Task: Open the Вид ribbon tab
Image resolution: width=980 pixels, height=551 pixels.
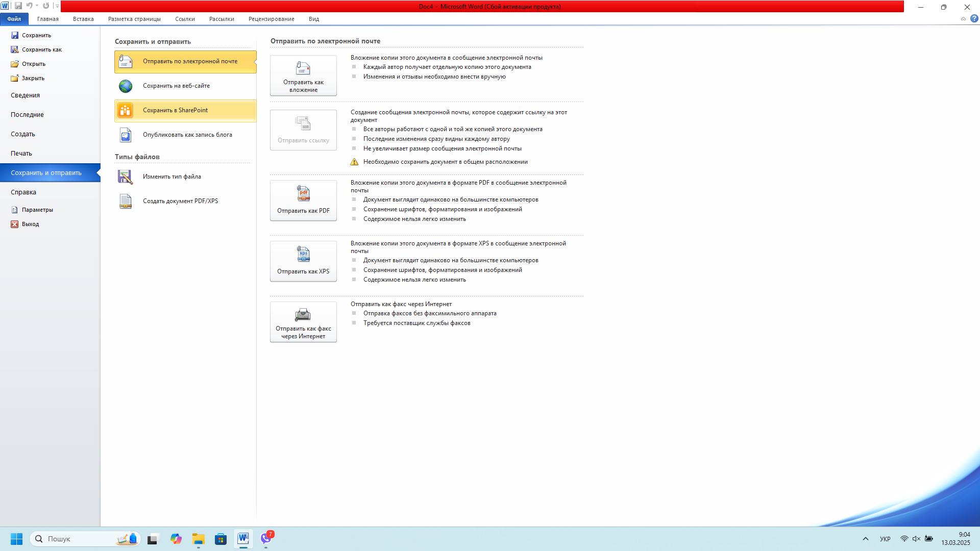Action: coord(314,19)
